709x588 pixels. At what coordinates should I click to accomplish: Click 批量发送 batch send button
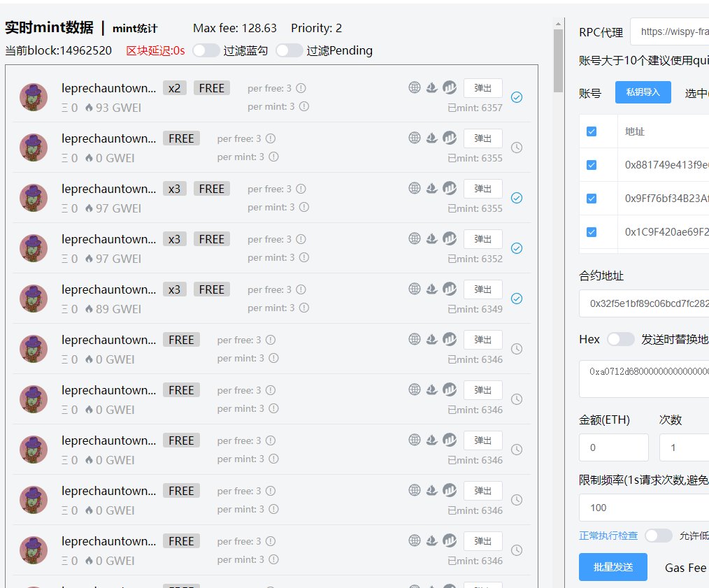point(613,567)
